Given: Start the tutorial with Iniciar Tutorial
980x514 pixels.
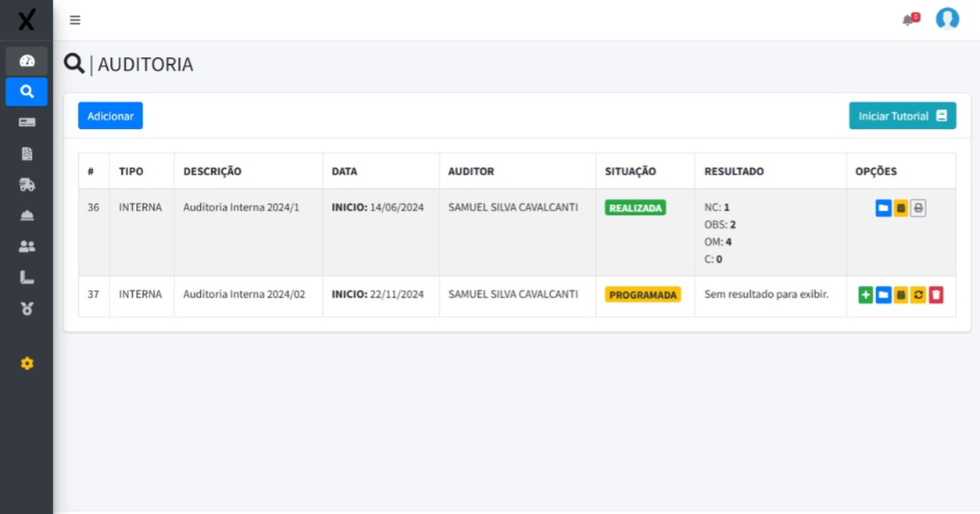Looking at the screenshot, I should (902, 116).
